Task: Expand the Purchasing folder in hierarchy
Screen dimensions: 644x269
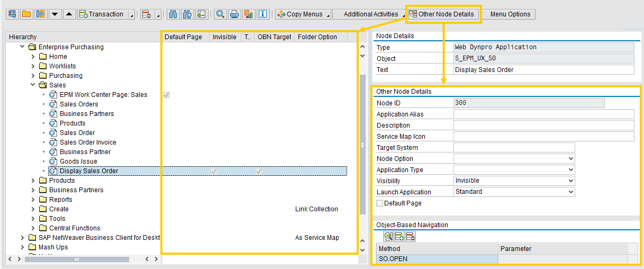Action: [32, 76]
